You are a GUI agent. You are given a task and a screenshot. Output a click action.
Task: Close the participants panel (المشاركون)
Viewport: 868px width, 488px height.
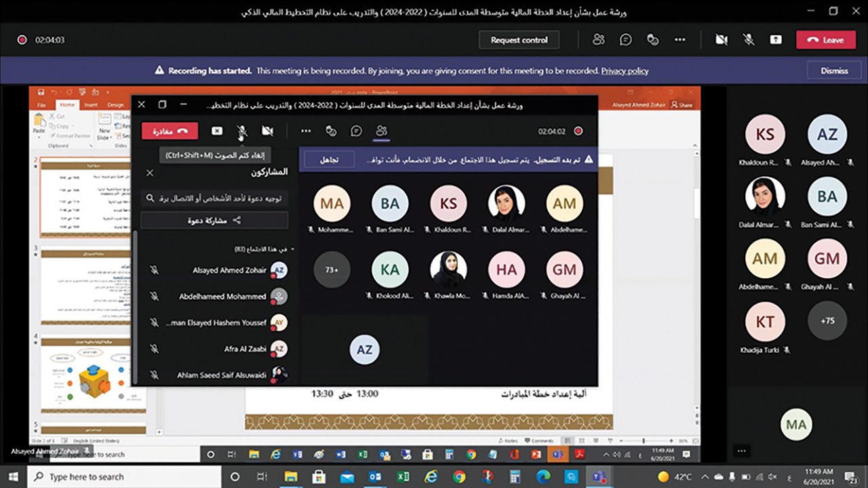pyautogui.click(x=150, y=173)
